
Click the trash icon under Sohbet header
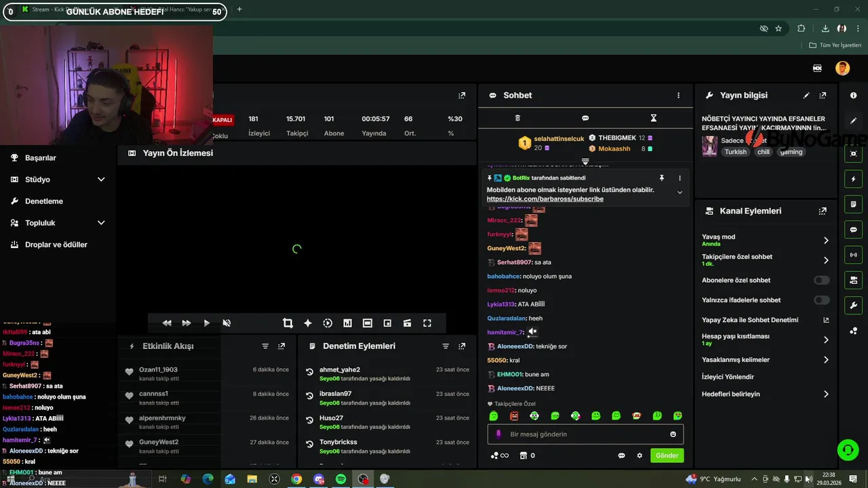tap(517, 118)
